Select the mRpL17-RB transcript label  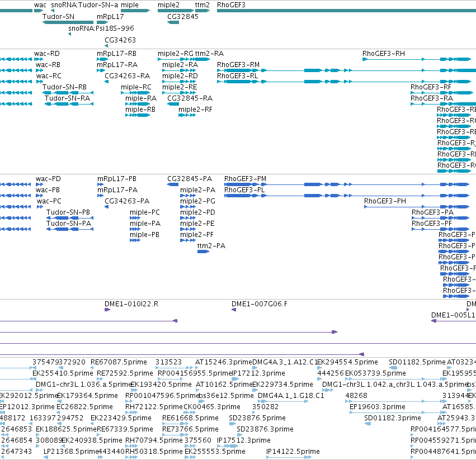point(116,54)
